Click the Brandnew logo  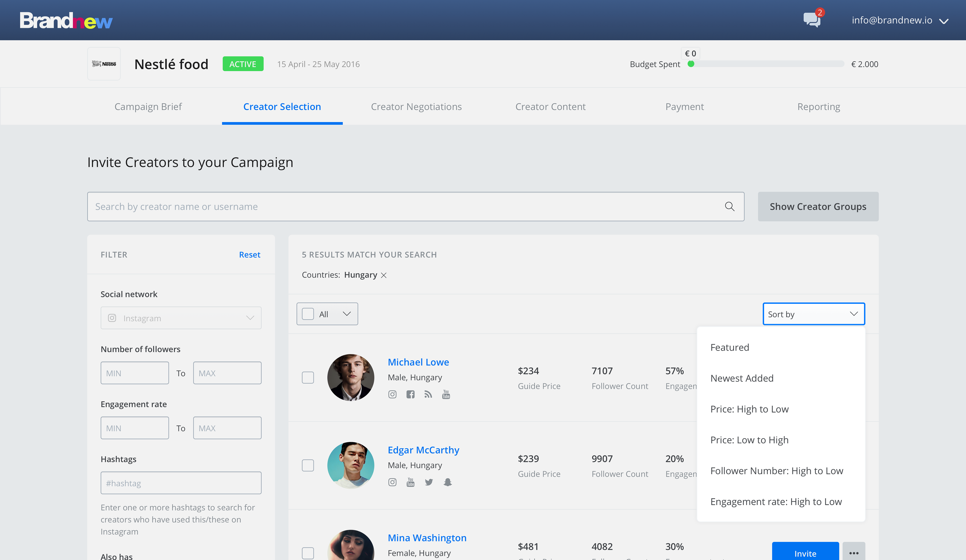(66, 20)
